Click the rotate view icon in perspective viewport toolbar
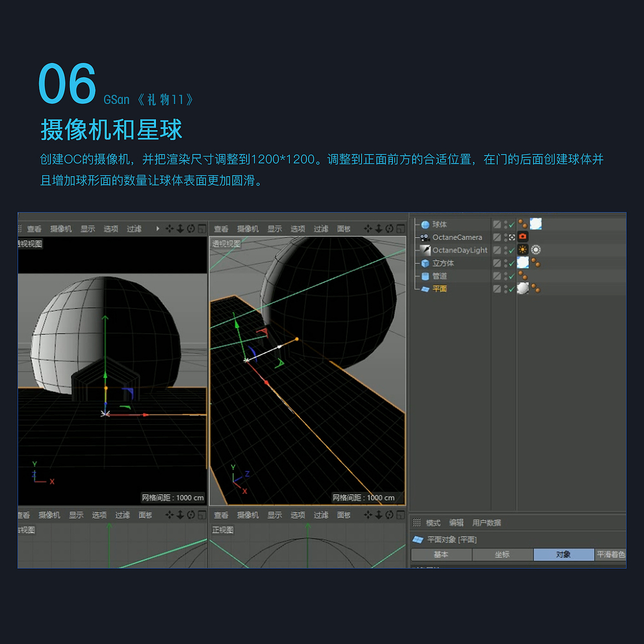Image resolution: width=644 pixels, height=644 pixels. click(x=388, y=229)
